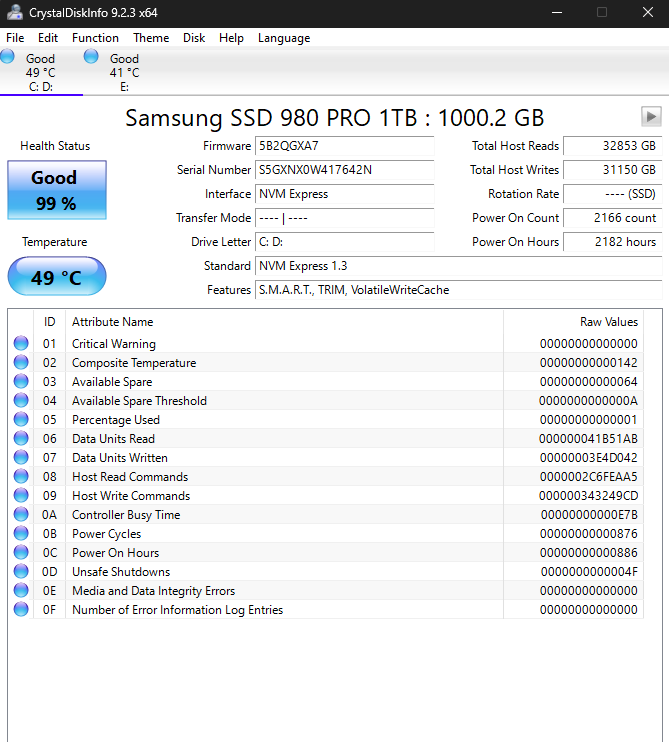The height and width of the screenshot is (742, 669).
Task: Click the status orb for Critical Warning
Action: [x=21, y=343]
